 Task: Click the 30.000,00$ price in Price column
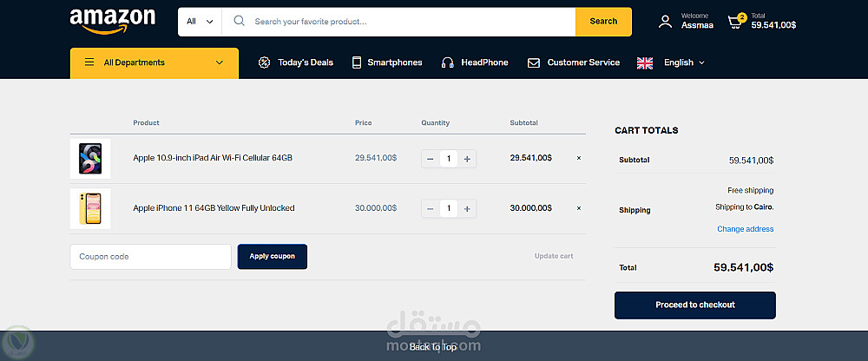pyautogui.click(x=376, y=208)
